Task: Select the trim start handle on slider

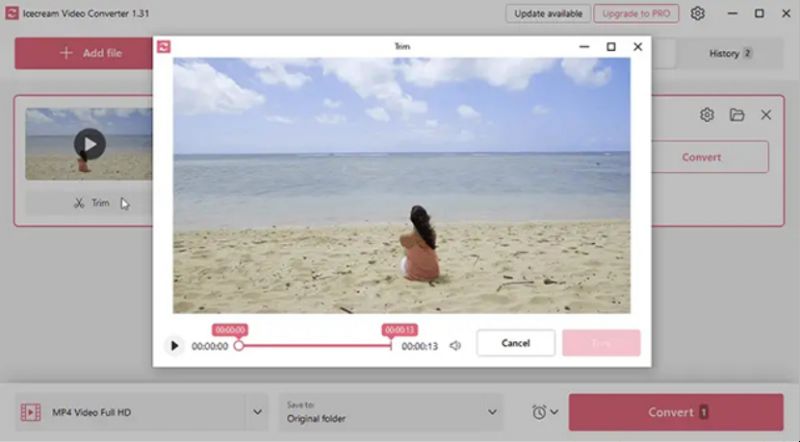Action: 239,346
